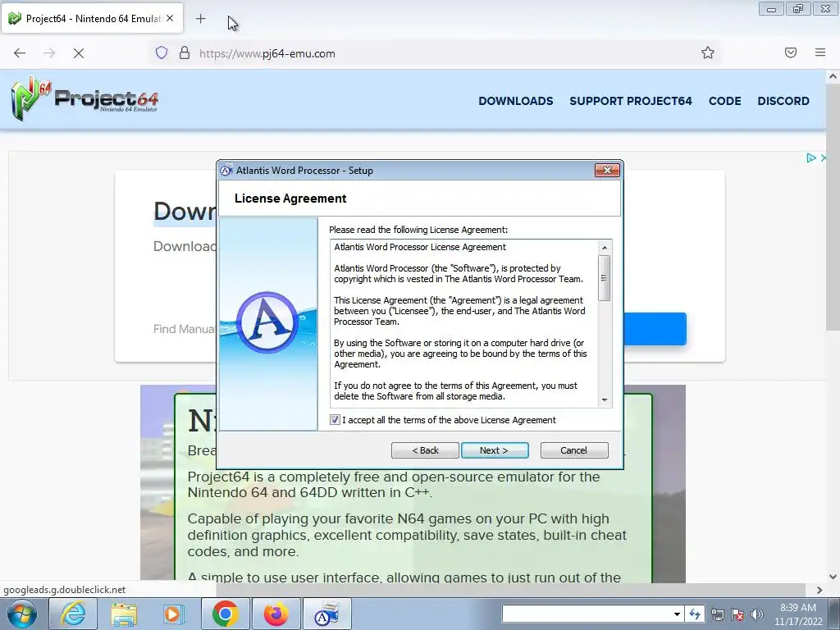The image size is (840, 630).
Task: Open the Windows Start menu
Action: coord(22,614)
